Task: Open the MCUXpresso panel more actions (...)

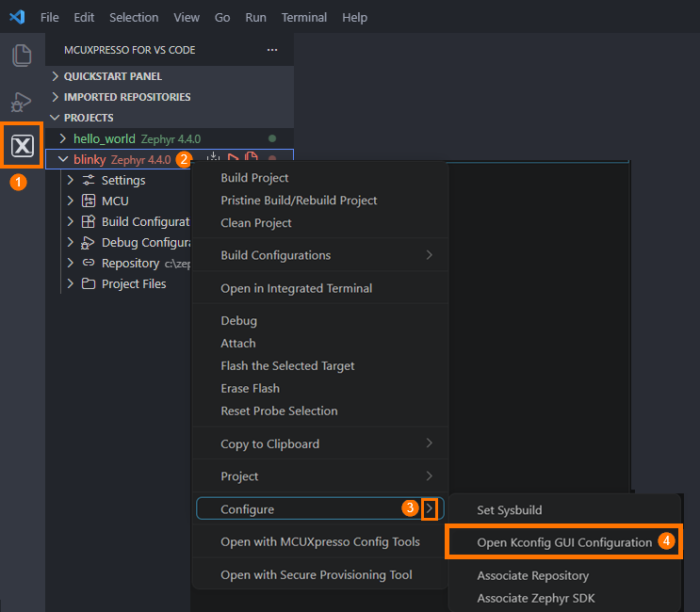Action: pyautogui.click(x=272, y=50)
